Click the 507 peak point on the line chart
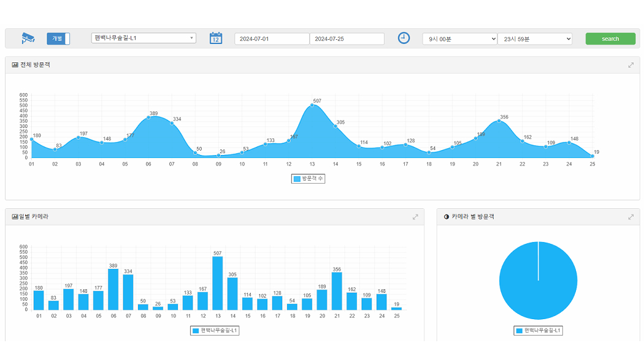The height and width of the screenshot is (362, 644). (x=312, y=105)
